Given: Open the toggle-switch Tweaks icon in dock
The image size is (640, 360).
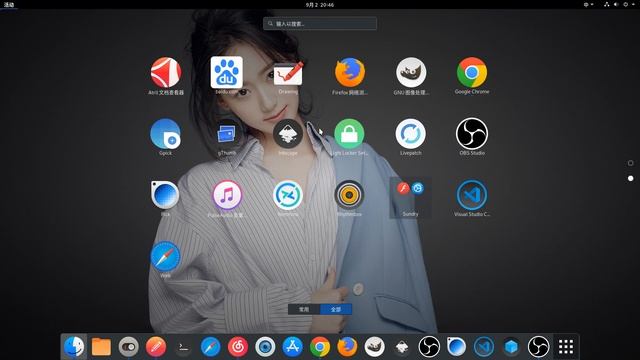Looking at the screenshot, I should point(129,347).
